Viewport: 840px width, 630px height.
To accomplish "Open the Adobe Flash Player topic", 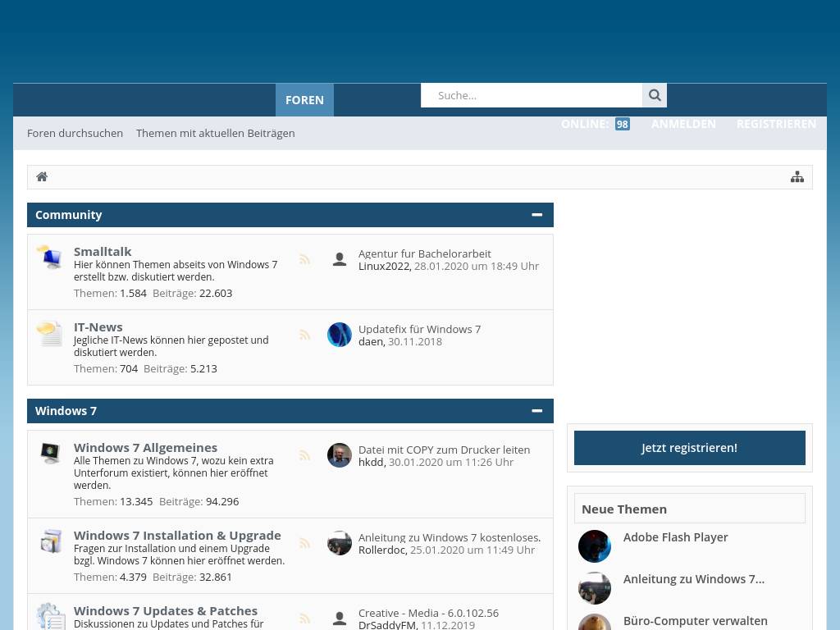I will pyautogui.click(x=675, y=537).
